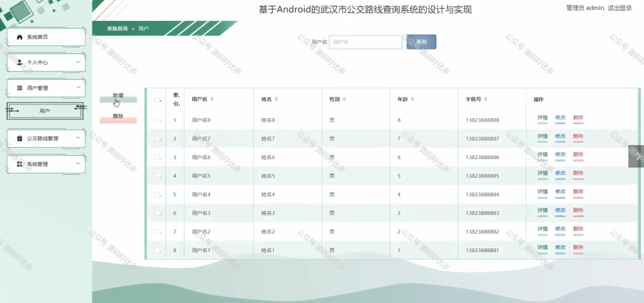The image size is (644, 303).
Task: View 详情 for 用户名8
Action: coord(543,118)
